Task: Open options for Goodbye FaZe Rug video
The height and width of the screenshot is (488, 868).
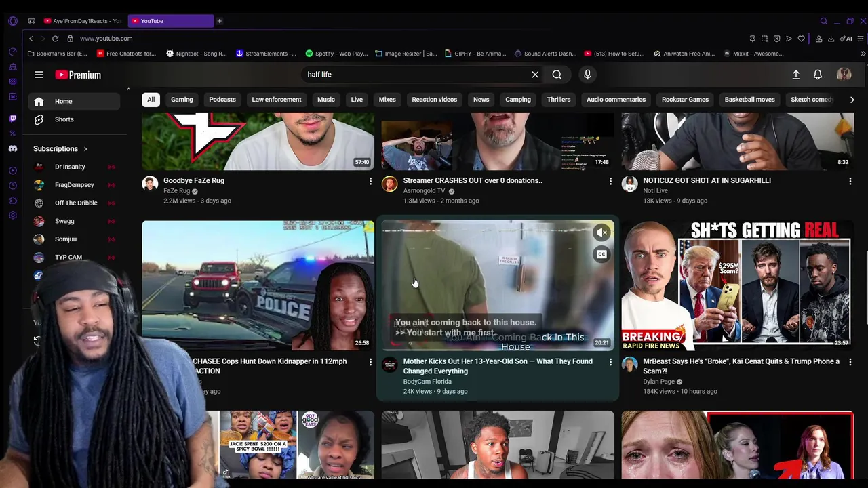Action: tap(370, 181)
